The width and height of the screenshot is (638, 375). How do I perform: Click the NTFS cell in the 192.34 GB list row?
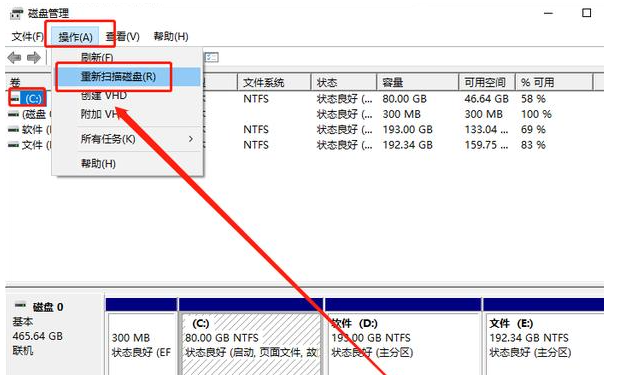tap(256, 145)
